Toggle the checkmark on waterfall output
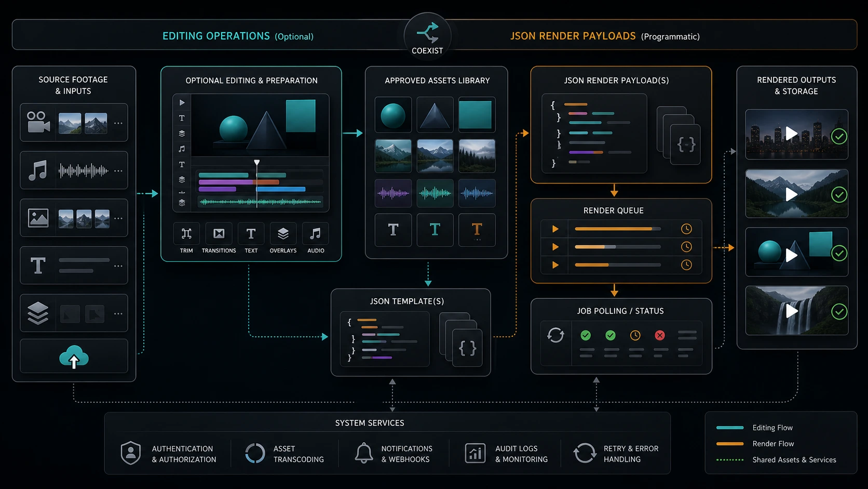The image size is (868, 489). coord(839,311)
